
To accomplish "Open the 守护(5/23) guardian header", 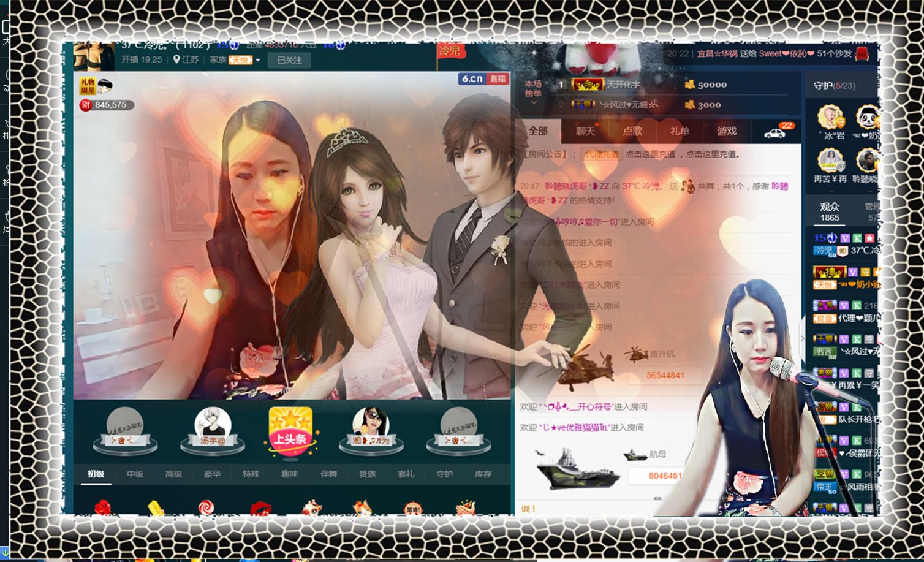I will pos(834,86).
